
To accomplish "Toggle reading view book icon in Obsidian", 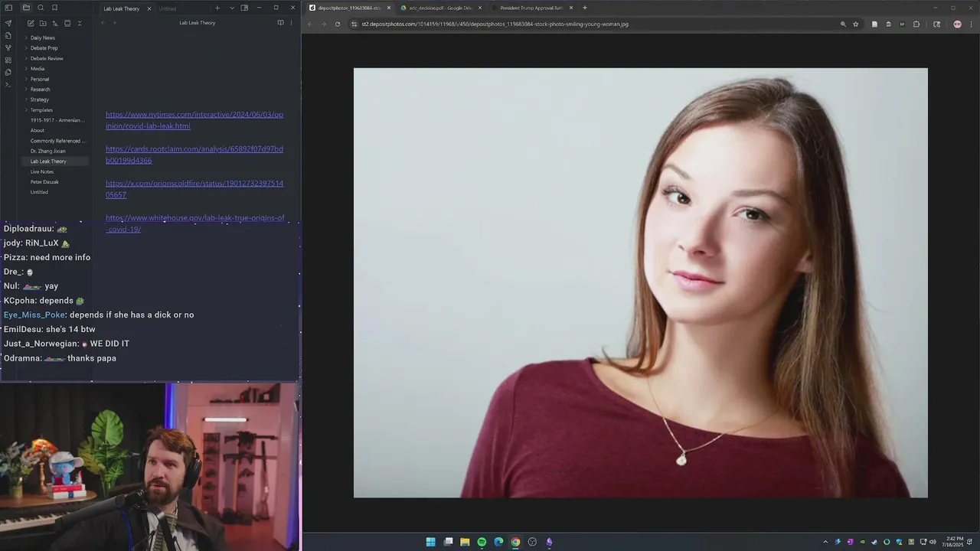I will click(280, 23).
